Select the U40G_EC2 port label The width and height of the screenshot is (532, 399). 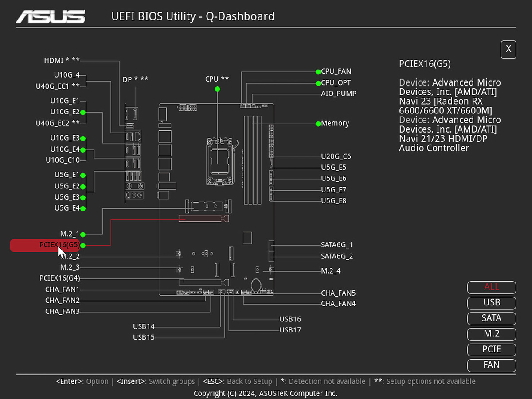58,123
